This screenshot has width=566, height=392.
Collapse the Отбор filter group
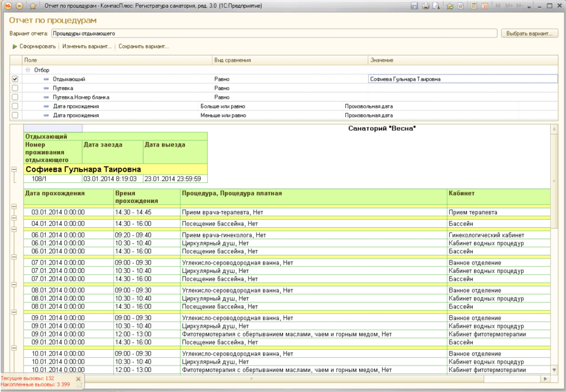pyautogui.click(x=28, y=70)
